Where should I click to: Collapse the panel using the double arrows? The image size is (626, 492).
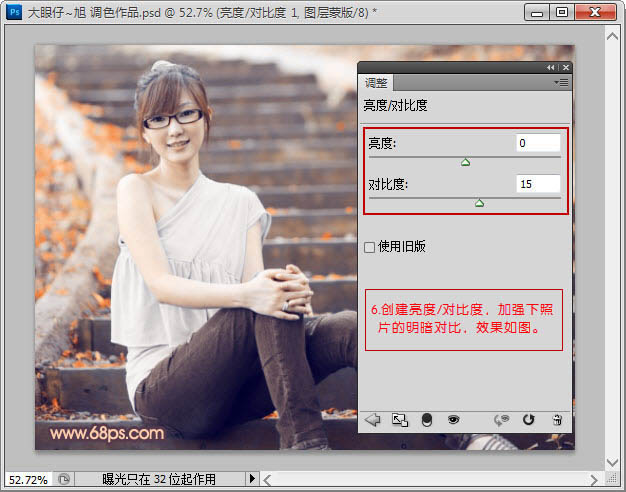[x=550, y=67]
